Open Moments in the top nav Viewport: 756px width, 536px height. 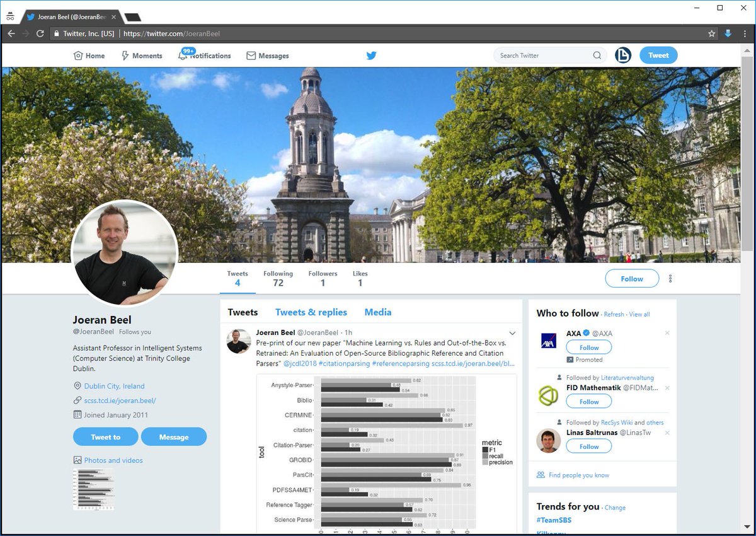pyautogui.click(x=142, y=55)
